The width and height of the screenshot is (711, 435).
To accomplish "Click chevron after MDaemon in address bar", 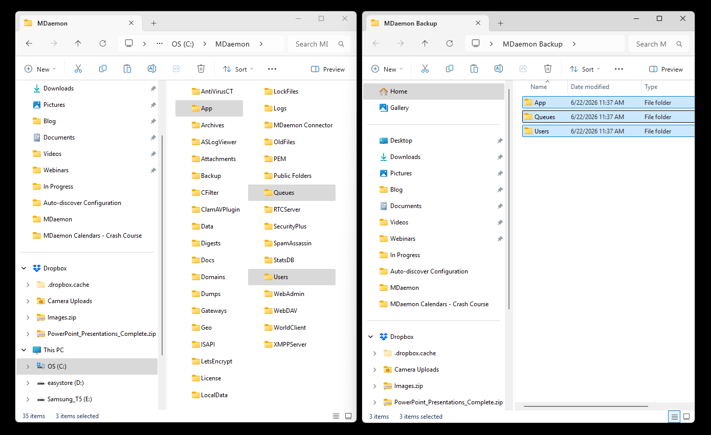I will pos(261,44).
